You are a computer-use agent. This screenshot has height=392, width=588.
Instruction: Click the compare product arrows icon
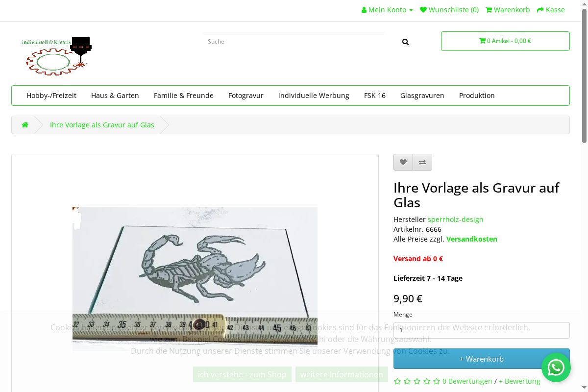coord(422,162)
